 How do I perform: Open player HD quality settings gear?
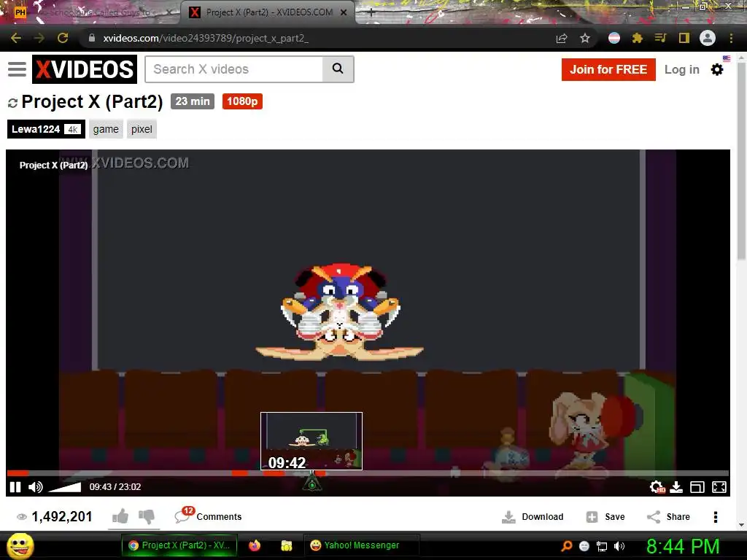coord(657,487)
